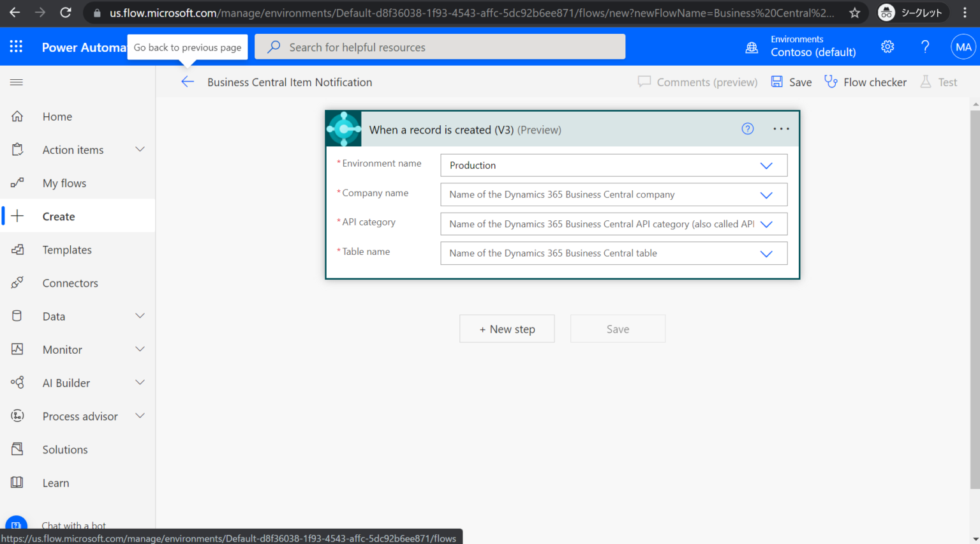Run Flow checker on the flow
This screenshot has width=980, height=544.
[865, 82]
